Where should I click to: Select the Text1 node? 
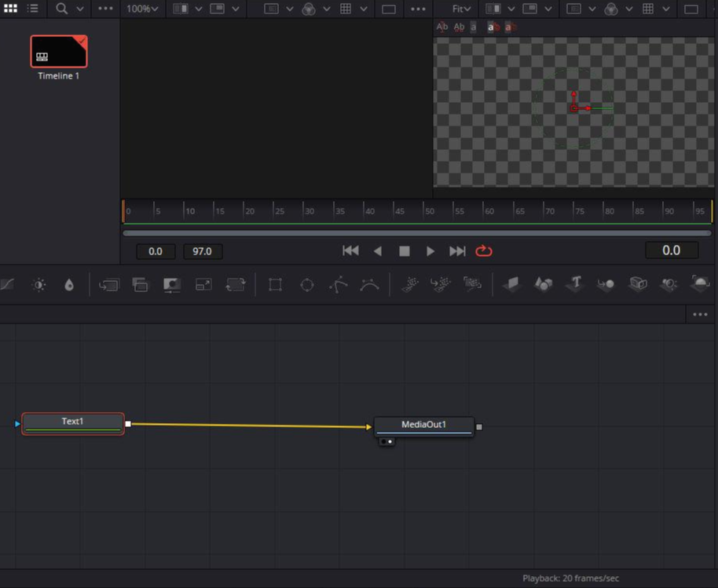pos(73,424)
